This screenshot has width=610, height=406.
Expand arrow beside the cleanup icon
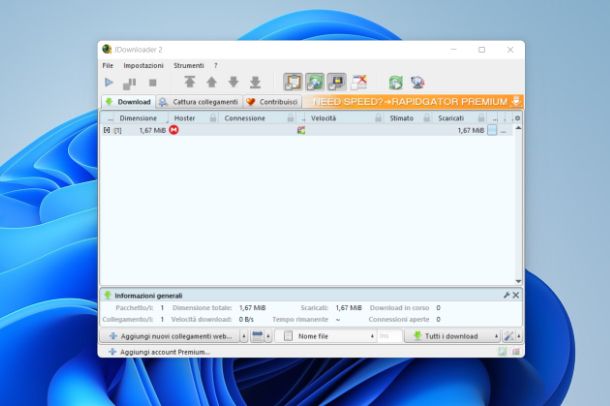pyautogui.click(x=268, y=336)
